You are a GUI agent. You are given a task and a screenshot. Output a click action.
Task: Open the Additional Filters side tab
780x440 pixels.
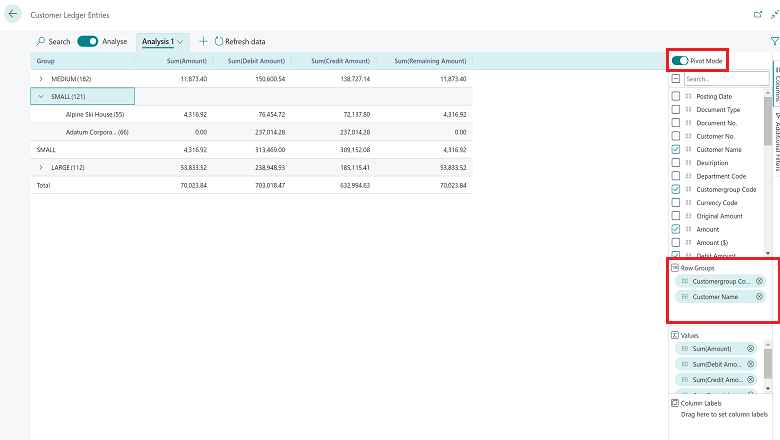coord(776,142)
